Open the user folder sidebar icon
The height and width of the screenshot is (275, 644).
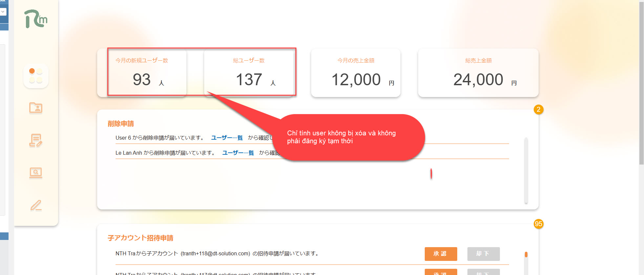coord(36,108)
